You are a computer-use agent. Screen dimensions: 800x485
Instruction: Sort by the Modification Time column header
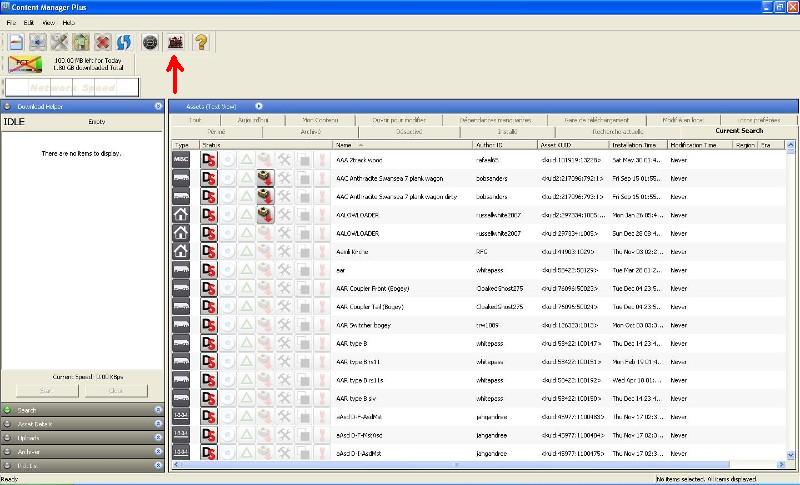click(700, 145)
